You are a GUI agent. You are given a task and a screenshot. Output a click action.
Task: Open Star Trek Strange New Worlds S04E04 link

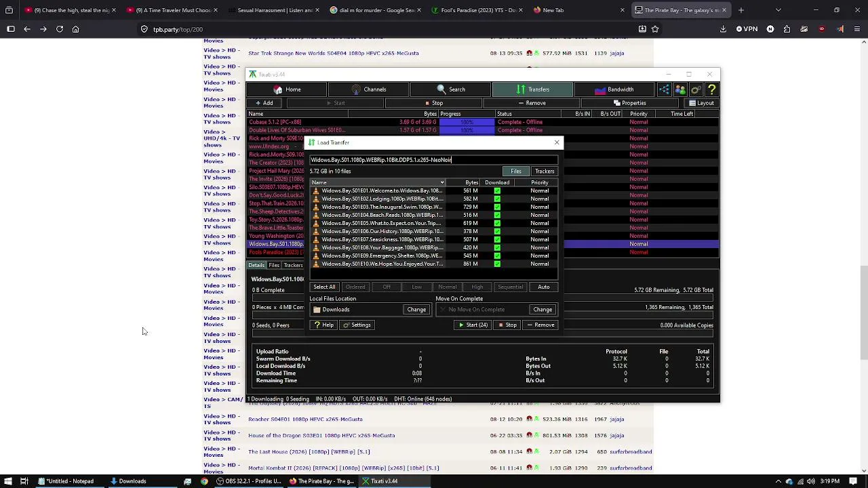334,53
